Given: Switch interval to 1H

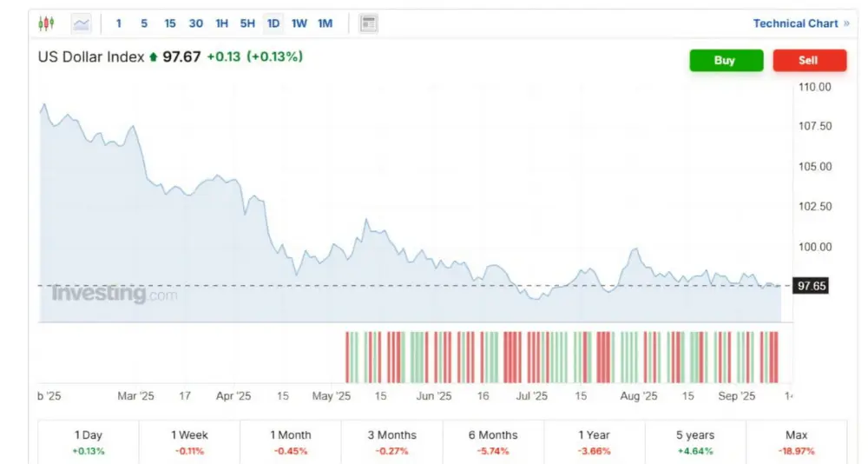Looking at the screenshot, I should (222, 23).
